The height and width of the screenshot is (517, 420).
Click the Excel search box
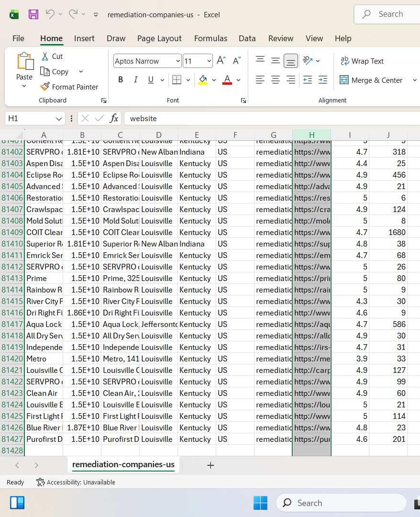coord(387,14)
